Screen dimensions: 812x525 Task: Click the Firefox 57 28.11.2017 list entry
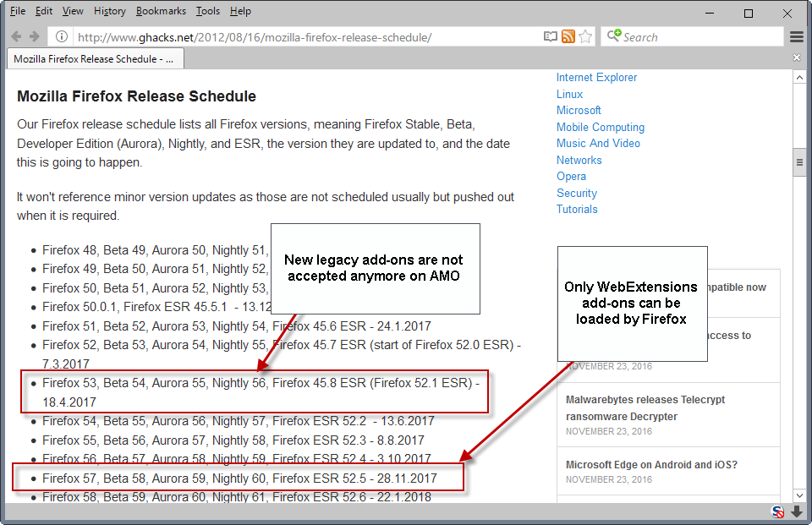pyautogui.click(x=239, y=478)
